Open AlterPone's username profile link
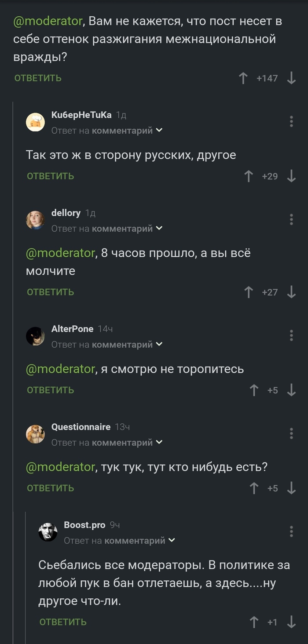The height and width of the screenshot is (644, 308). (x=72, y=329)
